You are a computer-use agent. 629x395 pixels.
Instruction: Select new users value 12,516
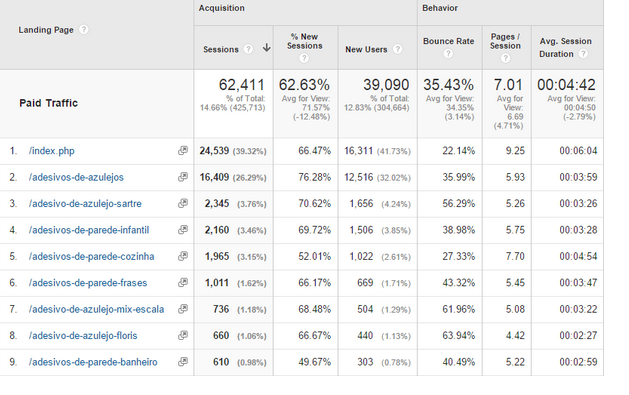(359, 177)
